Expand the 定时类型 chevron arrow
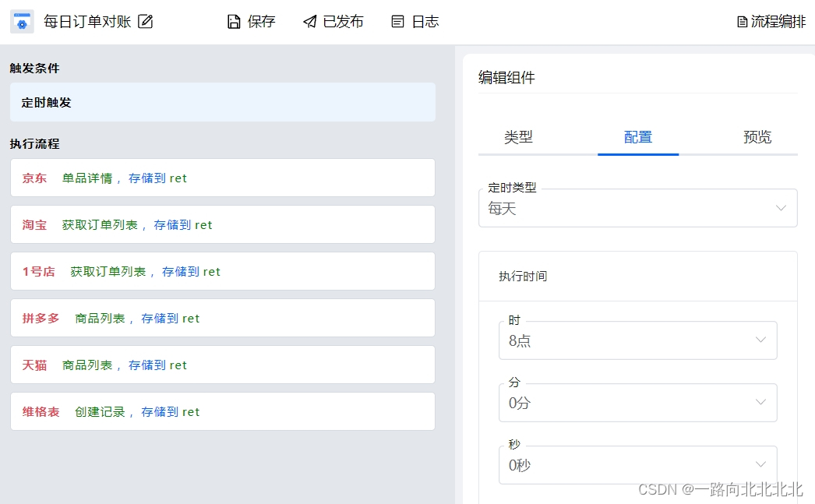The image size is (815, 504). [x=781, y=208]
